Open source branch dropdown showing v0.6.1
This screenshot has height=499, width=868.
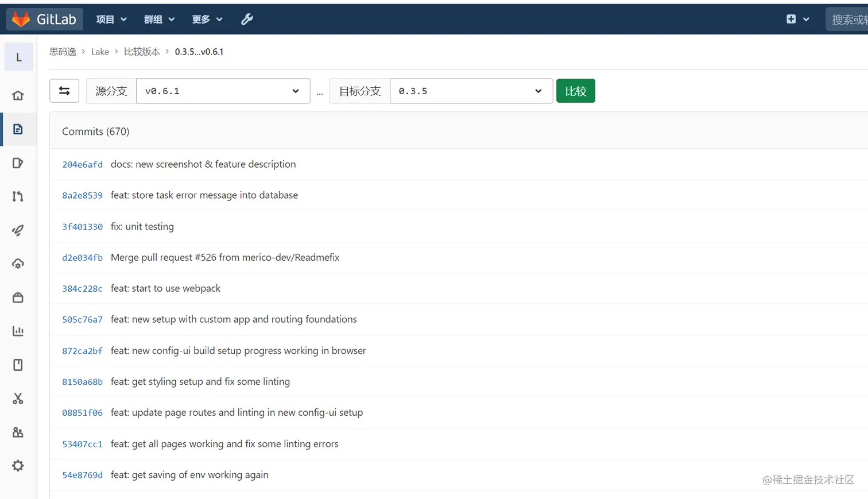[x=223, y=91]
